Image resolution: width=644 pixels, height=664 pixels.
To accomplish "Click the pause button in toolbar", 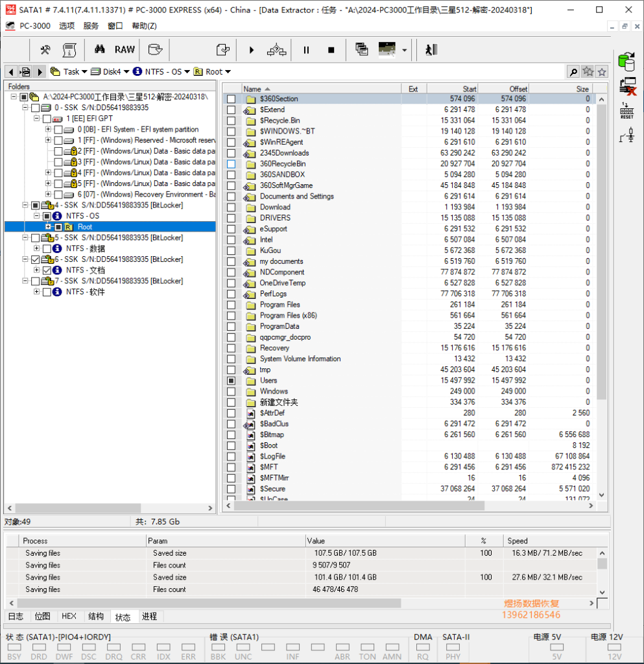I will click(x=306, y=50).
